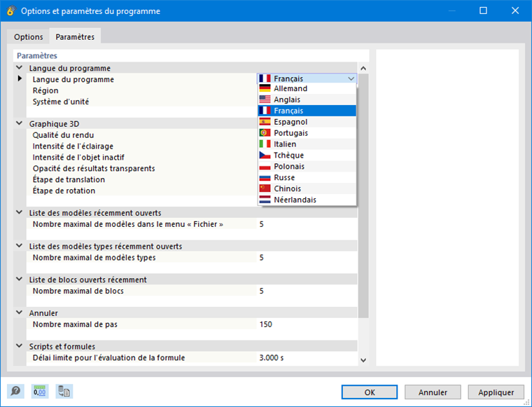Click the application logo in the title bar
Screen dimensions: 532x407
(x=11, y=11)
